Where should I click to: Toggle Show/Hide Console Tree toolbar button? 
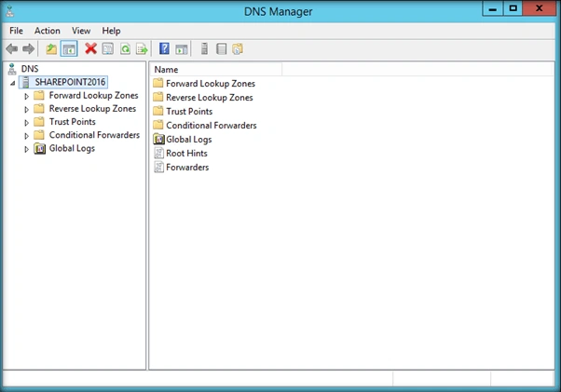[69, 48]
